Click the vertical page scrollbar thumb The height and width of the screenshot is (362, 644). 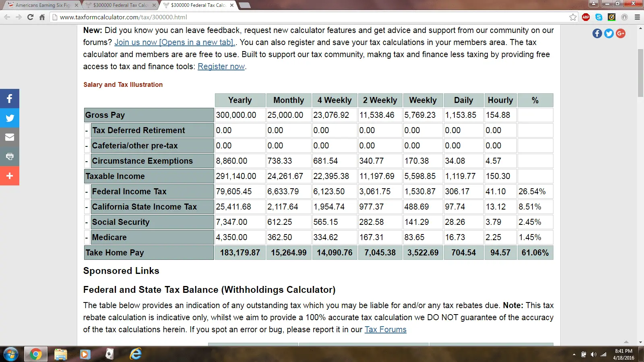click(640, 72)
